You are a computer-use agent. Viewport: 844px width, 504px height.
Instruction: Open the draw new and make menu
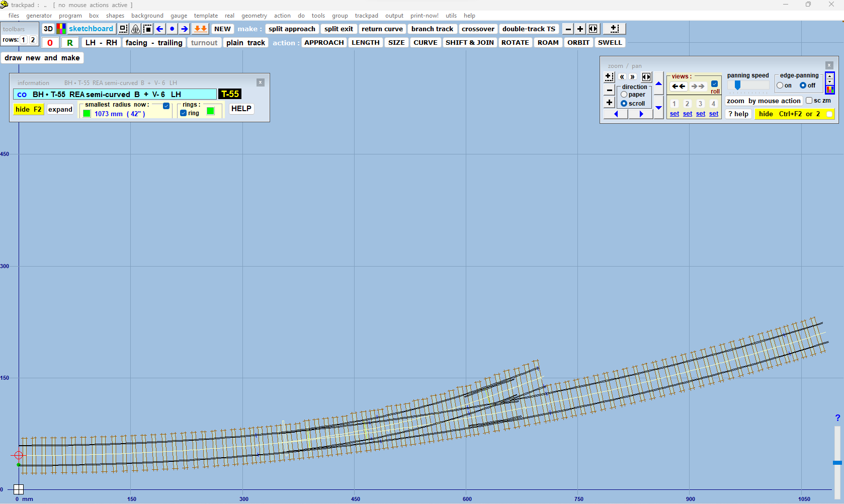pos(42,58)
